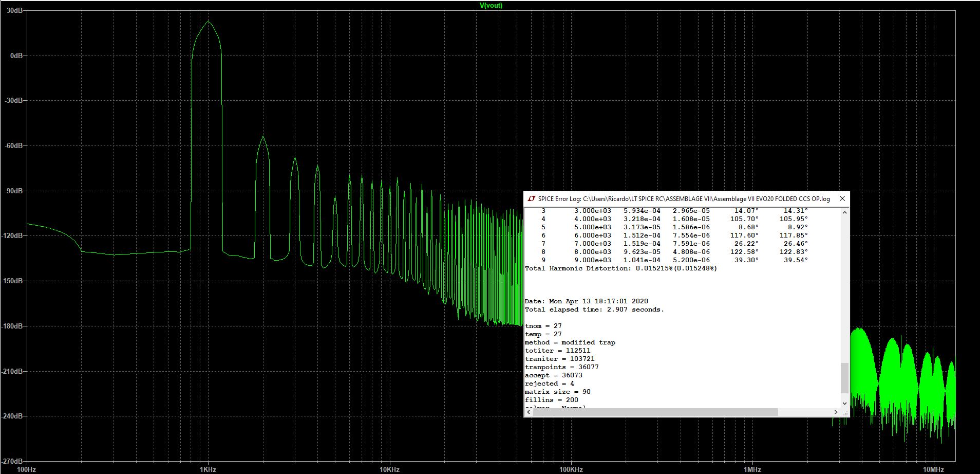
Task: Click the V(vout) trace label
Action: pyautogui.click(x=491, y=5)
